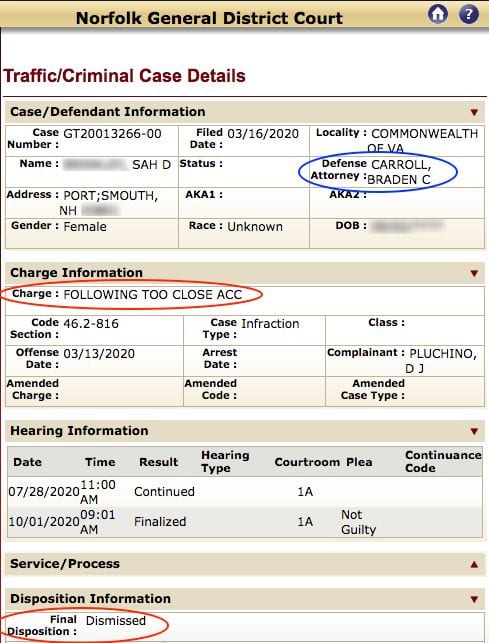Click the 07/28/2020 hearing row
This screenshot has width=489, height=643.
pos(245,492)
